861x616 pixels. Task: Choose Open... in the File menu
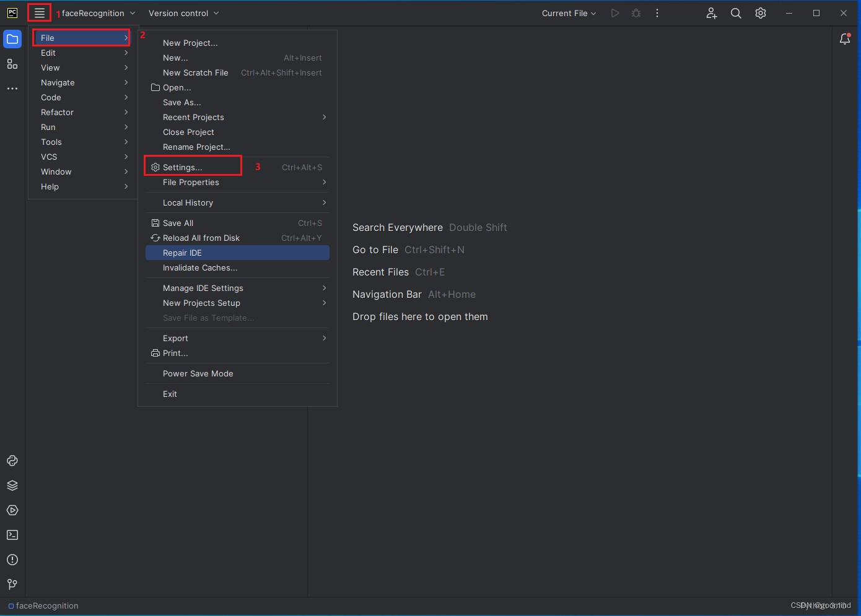pyautogui.click(x=237, y=87)
